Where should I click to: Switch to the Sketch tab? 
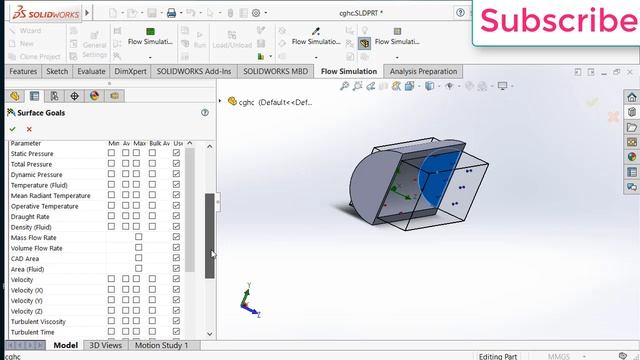[57, 71]
